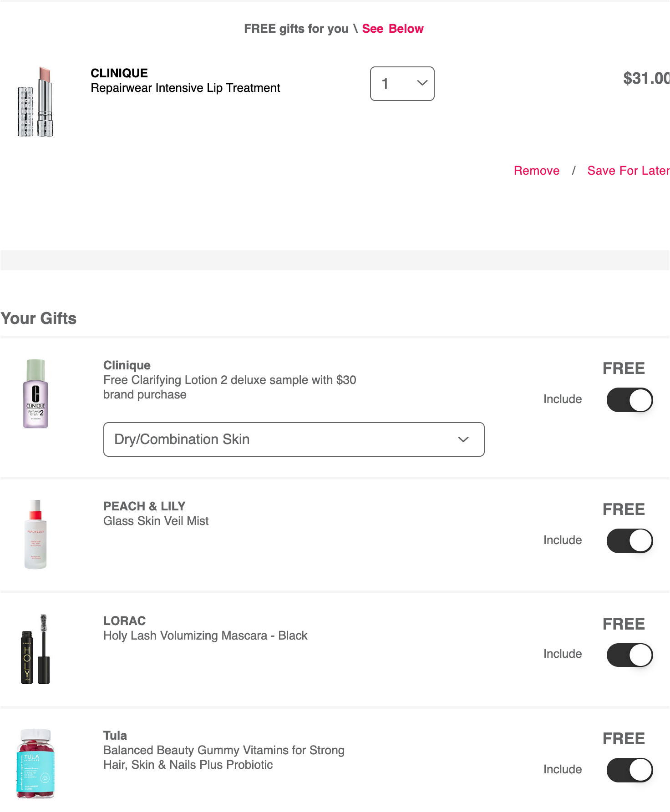Click the Glass Skin Veil Mist title

(156, 521)
